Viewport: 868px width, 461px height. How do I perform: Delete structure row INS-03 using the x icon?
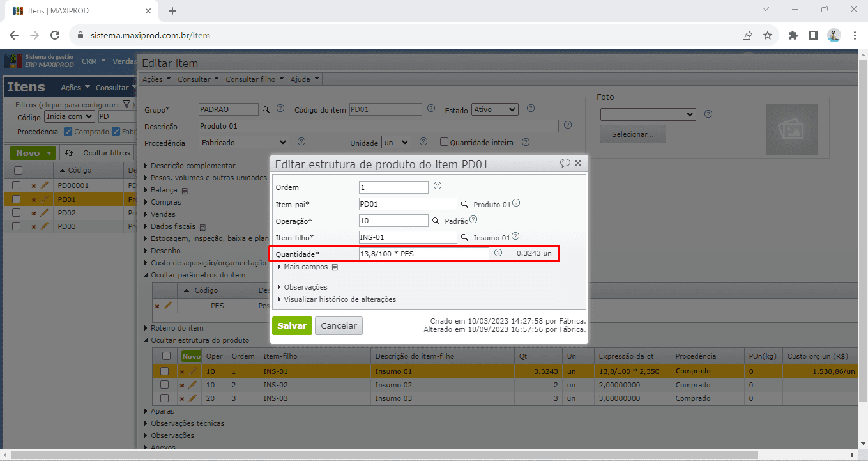pyautogui.click(x=181, y=399)
